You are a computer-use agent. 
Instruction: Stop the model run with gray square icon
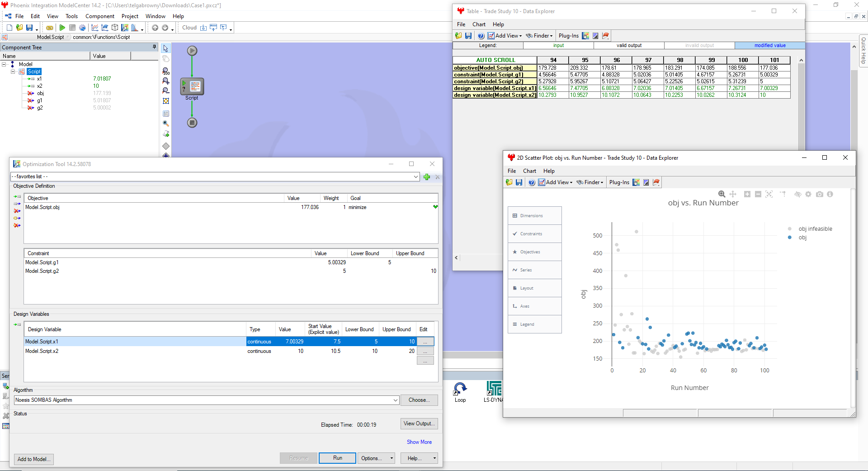tap(72, 28)
